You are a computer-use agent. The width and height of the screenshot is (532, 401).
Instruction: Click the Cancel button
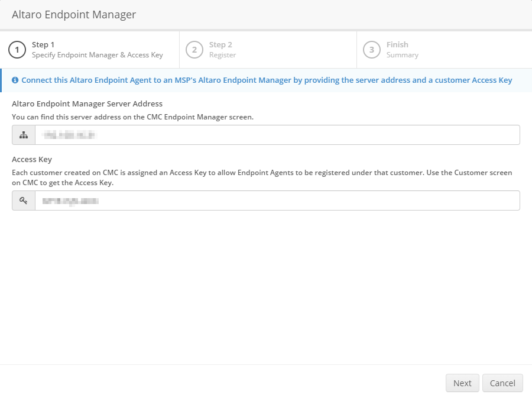pyautogui.click(x=502, y=383)
